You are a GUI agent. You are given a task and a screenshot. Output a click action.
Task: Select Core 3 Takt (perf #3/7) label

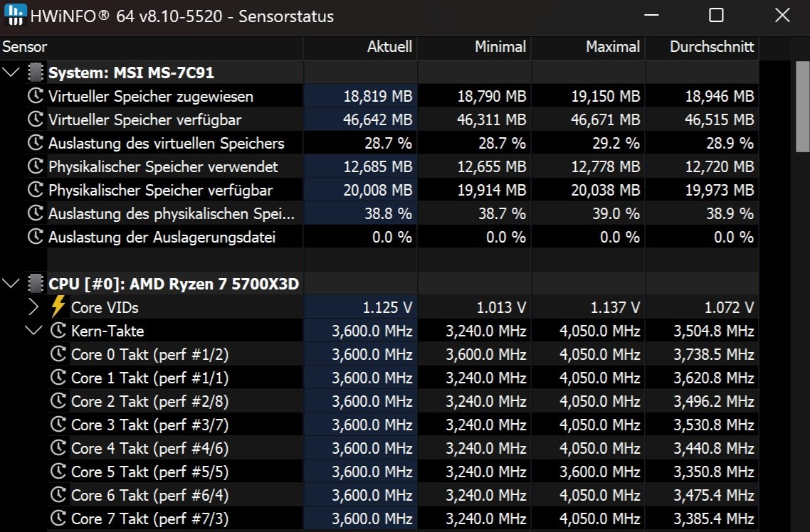(149, 425)
